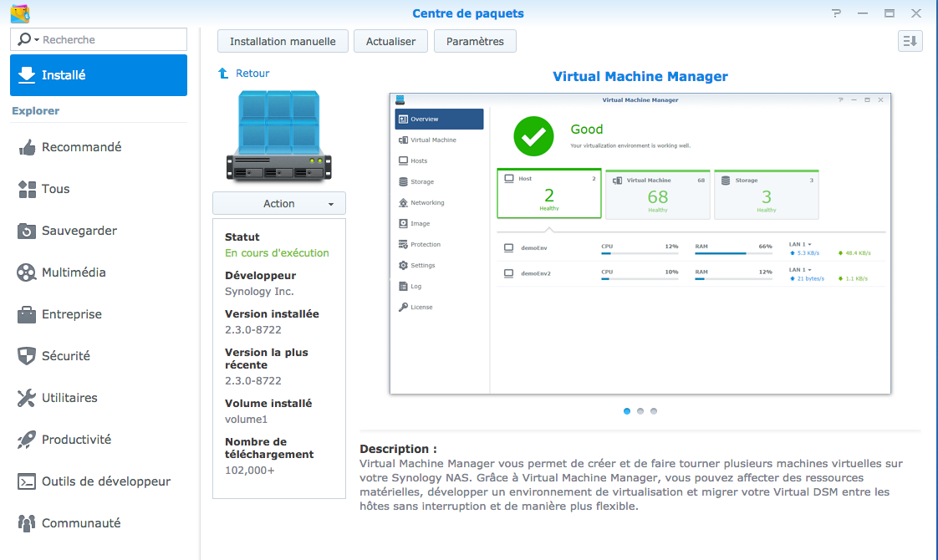The width and height of the screenshot is (938, 560).
Task: Open the Communauté category
Action: point(99,523)
